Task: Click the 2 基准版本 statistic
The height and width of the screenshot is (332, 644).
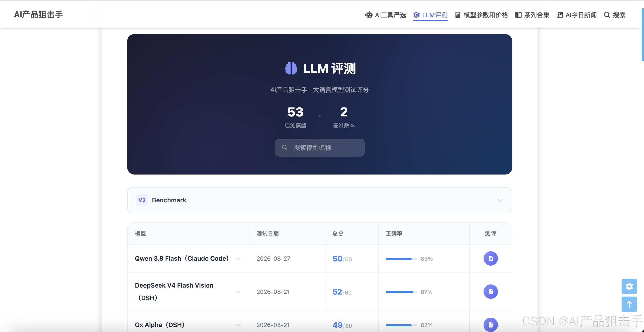Action: pos(344,117)
